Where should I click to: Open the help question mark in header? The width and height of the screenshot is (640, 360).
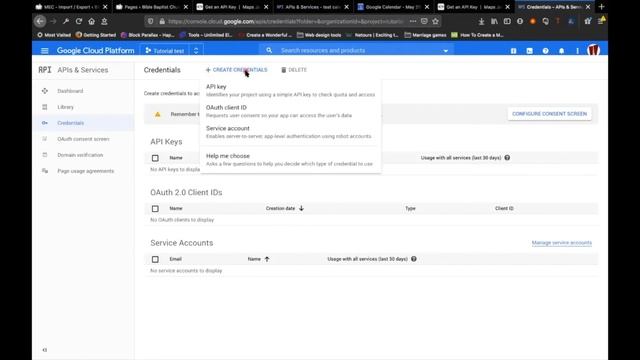pyautogui.click(x=545, y=51)
